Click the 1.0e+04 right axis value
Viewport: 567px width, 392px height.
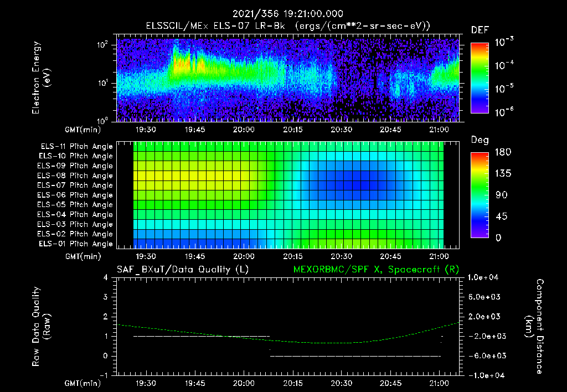click(x=483, y=277)
